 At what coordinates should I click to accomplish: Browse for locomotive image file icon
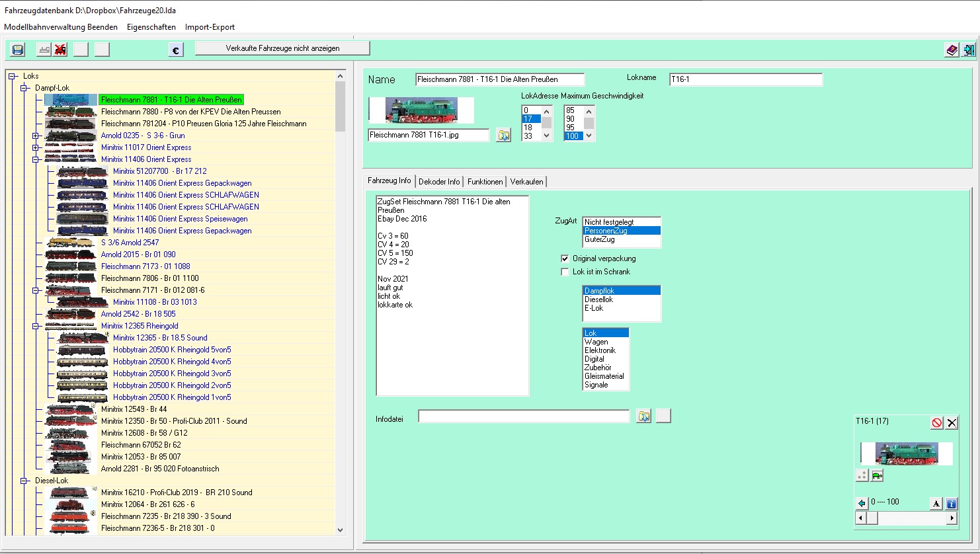coord(504,136)
